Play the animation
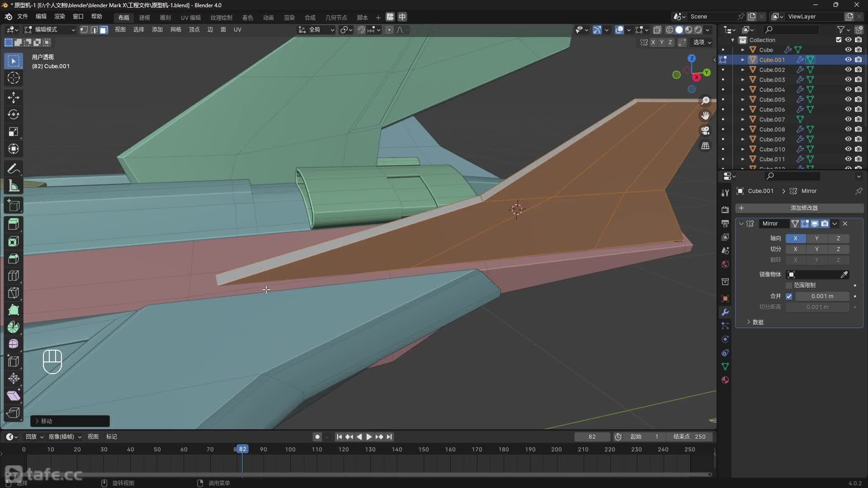Viewport: 868px width, 488px height. click(369, 437)
